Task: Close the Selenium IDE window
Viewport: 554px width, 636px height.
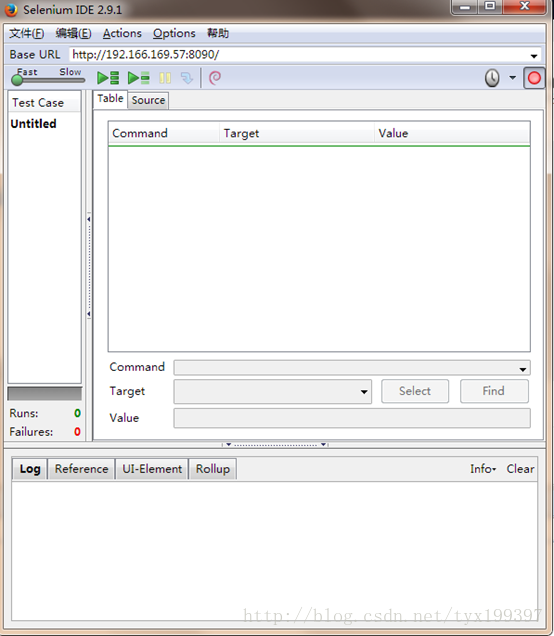Action: click(x=525, y=7)
